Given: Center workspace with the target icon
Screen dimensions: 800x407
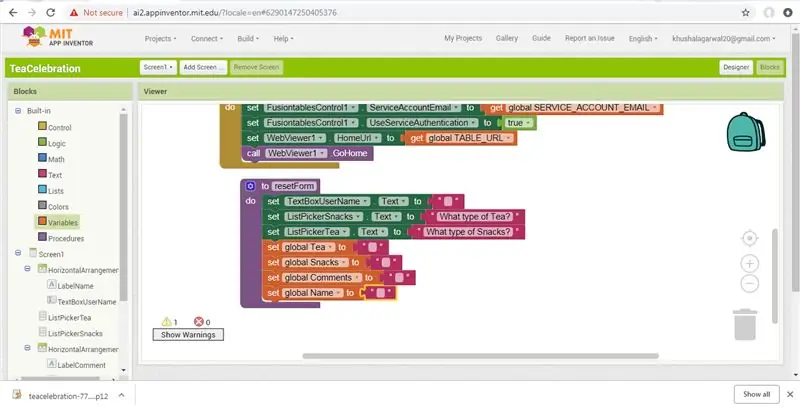Looking at the screenshot, I should pos(749,238).
